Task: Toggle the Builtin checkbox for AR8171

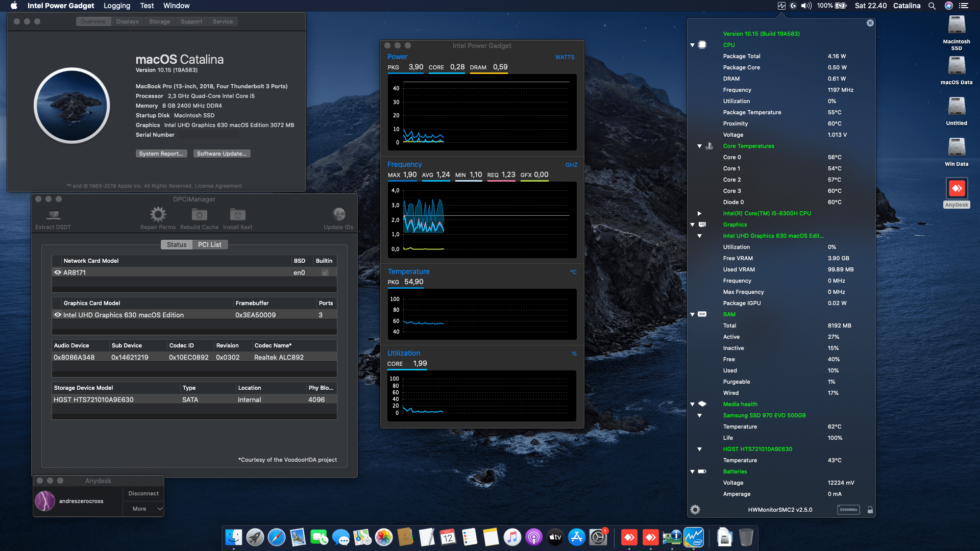Action: [x=325, y=272]
